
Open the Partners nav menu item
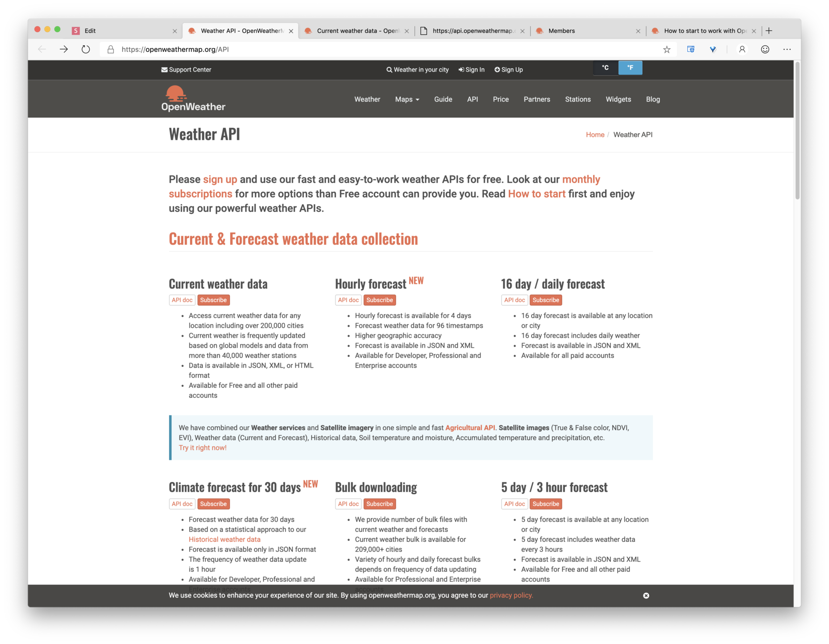point(537,99)
